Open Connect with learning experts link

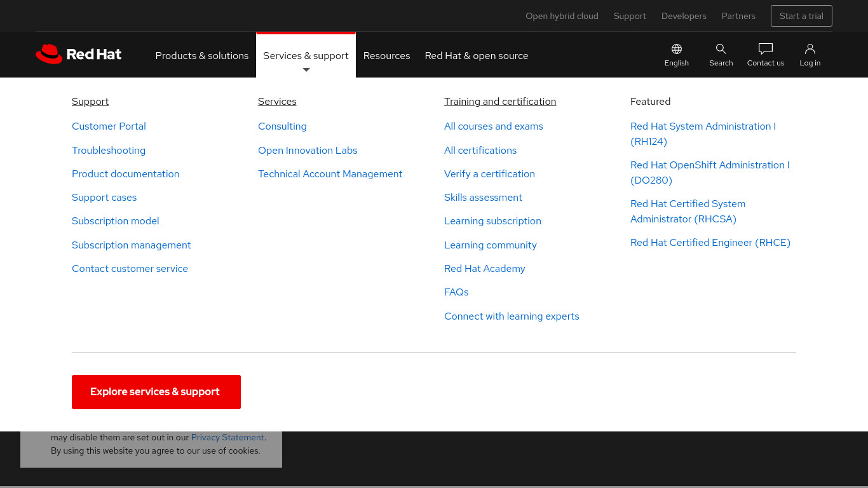click(512, 316)
